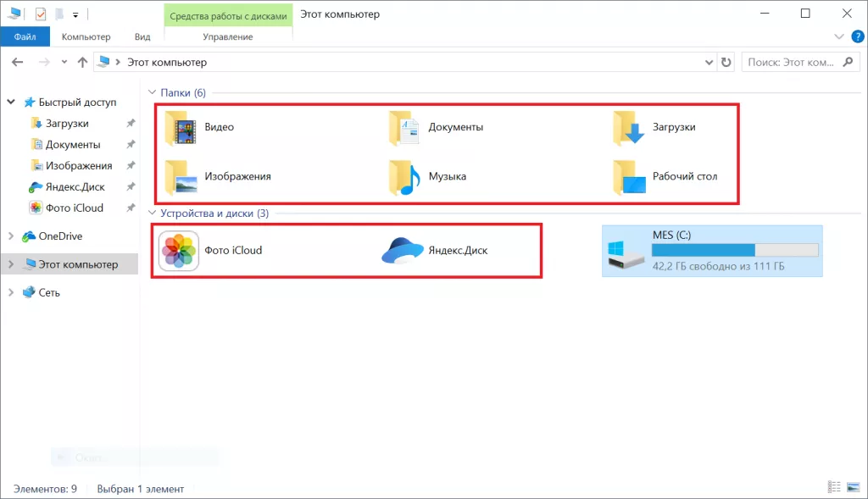868x499 pixels.
Task: Click the Этот компьютер address breadcrumb
Action: (x=167, y=63)
